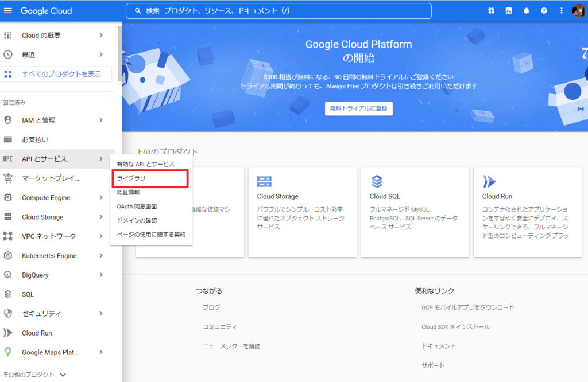Expand 最近 submenu chevron
The height and width of the screenshot is (382, 588).
pyautogui.click(x=101, y=54)
